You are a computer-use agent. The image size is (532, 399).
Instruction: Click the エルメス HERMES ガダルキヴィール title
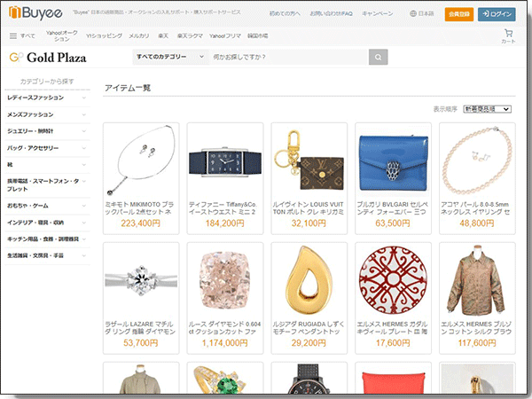(x=392, y=328)
